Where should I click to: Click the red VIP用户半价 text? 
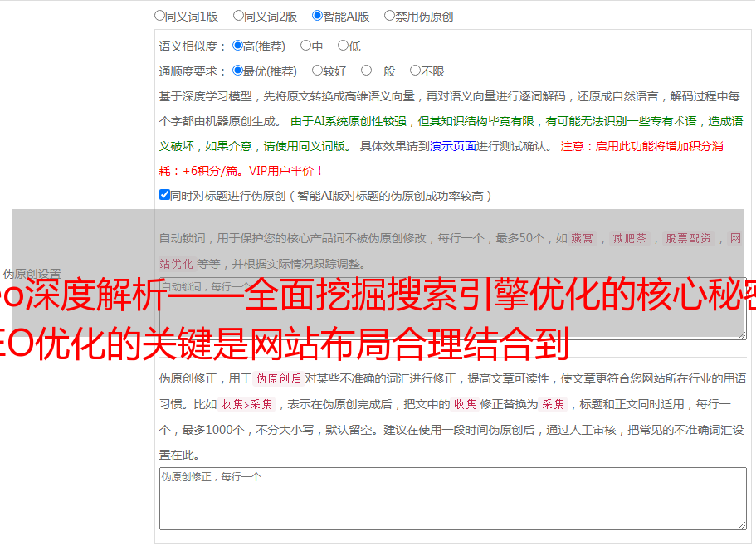[285, 171]
